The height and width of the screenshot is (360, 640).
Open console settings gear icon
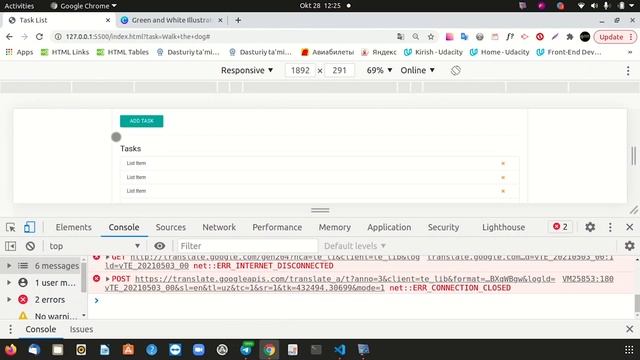click(x=629, y=246)
